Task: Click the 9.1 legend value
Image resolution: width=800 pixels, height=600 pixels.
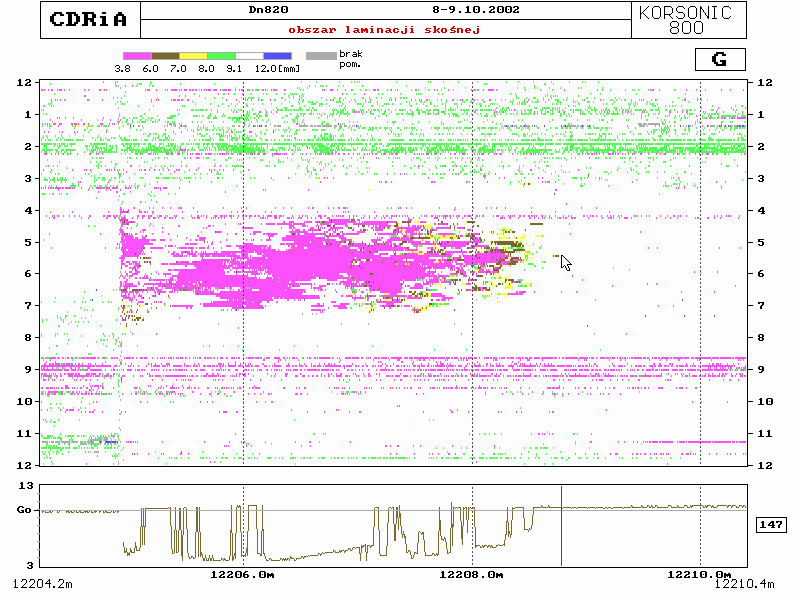Action: pos(234,68)
